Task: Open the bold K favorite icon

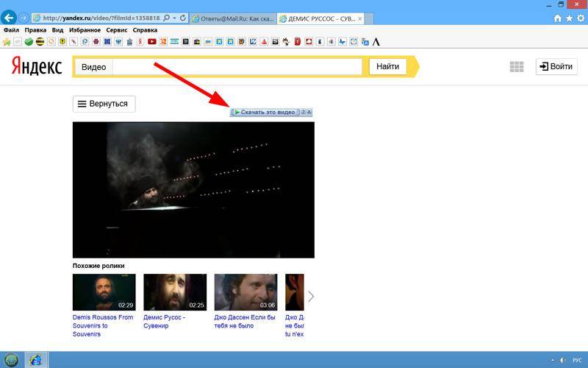Action: 320,42
